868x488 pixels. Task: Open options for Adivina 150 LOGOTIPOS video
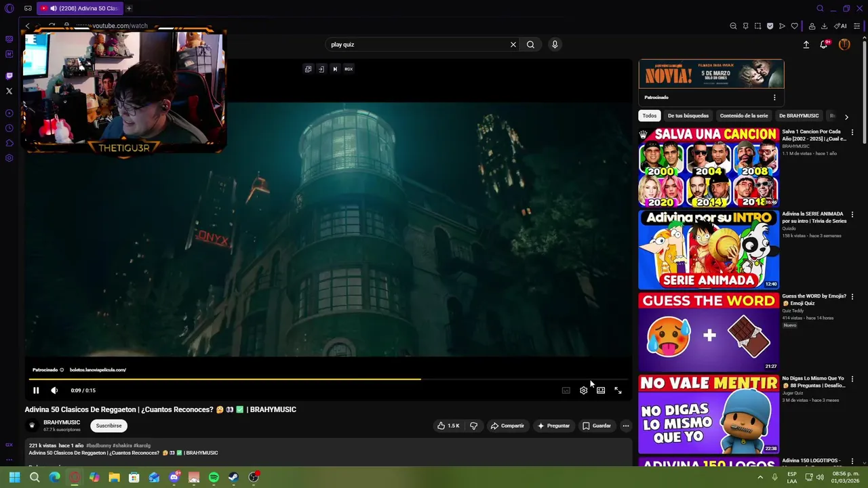click(852, 462)
